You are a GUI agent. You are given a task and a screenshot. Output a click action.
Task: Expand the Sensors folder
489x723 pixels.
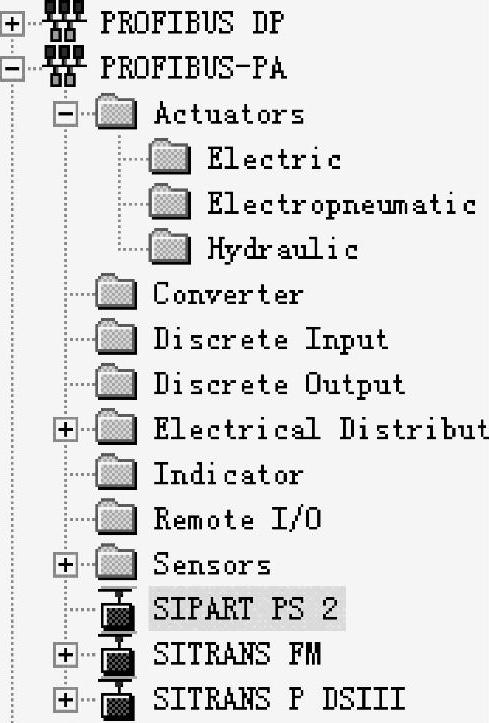pyautogui.click(x=65, y=564)
